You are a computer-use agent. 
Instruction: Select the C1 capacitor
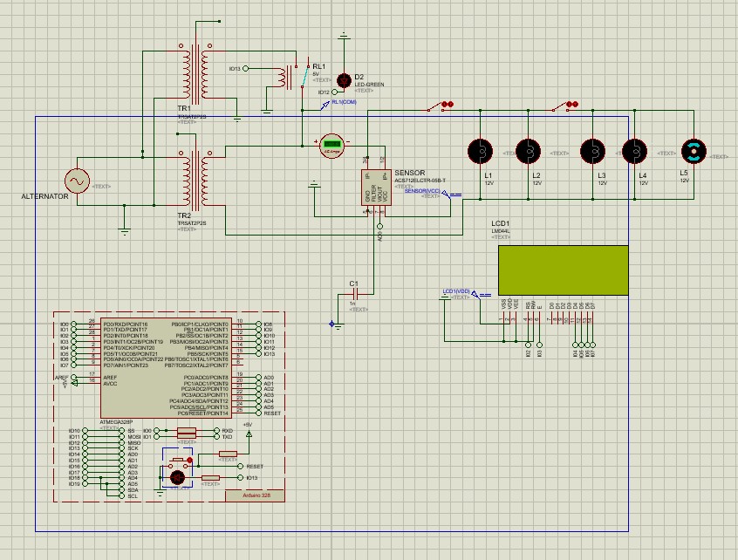pos(353,295)
